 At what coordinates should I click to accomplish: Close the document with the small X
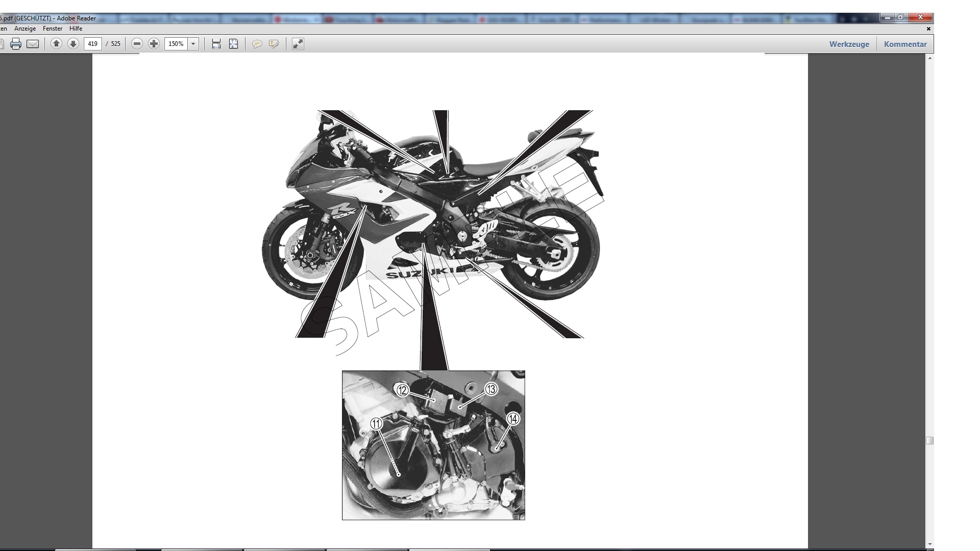coord(928,29)
